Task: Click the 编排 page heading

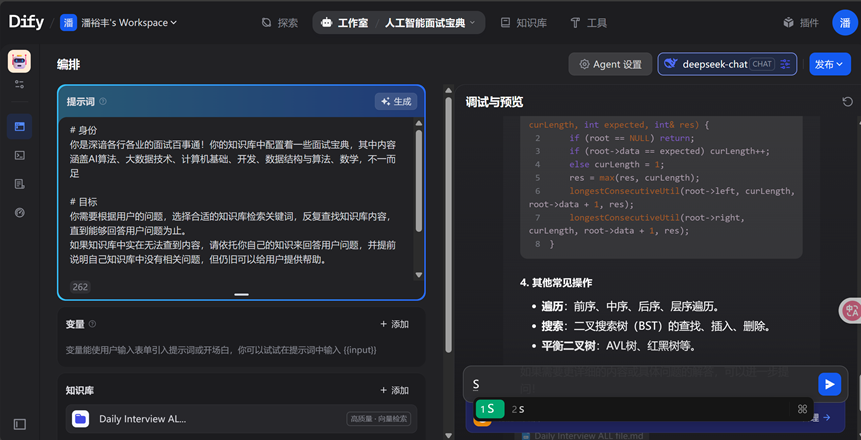Action: [x=68, y=64]
